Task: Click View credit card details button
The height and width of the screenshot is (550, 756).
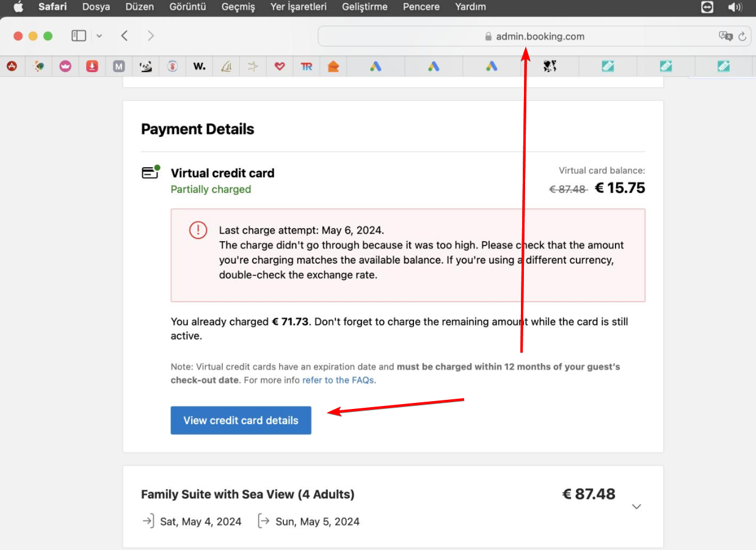Action: [241, 421]
